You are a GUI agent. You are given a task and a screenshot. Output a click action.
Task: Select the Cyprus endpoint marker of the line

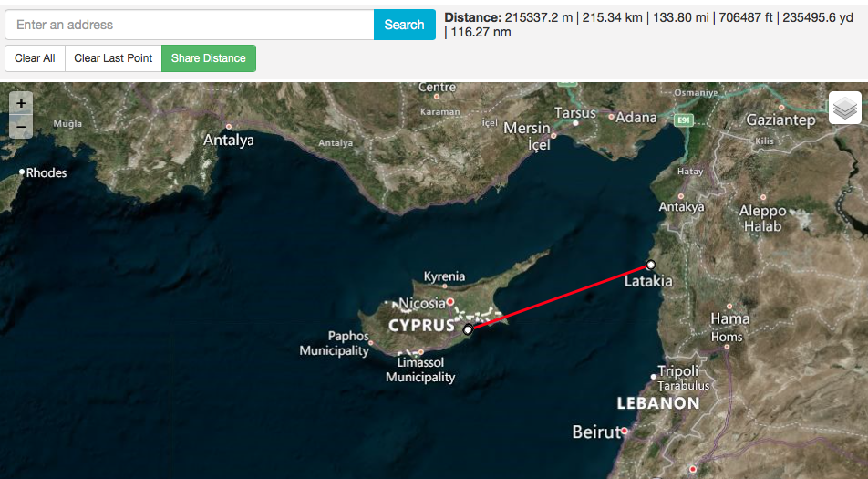tap(468, 330)
